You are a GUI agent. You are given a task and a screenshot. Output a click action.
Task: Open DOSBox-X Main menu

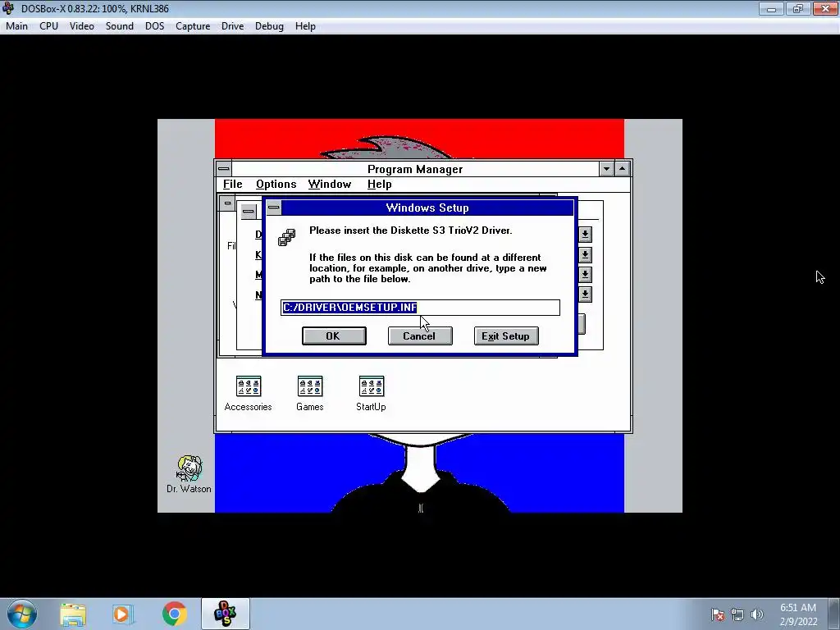tap(16, 26)
